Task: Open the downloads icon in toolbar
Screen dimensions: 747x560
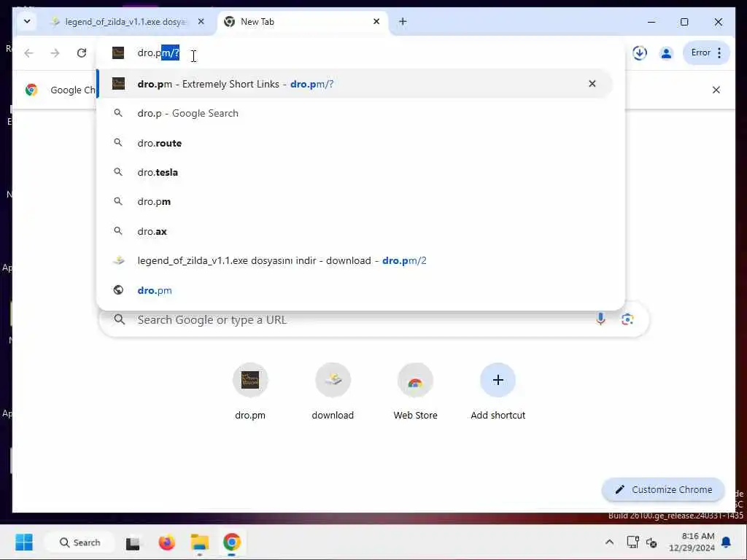Action: click(x=639, y=52)
